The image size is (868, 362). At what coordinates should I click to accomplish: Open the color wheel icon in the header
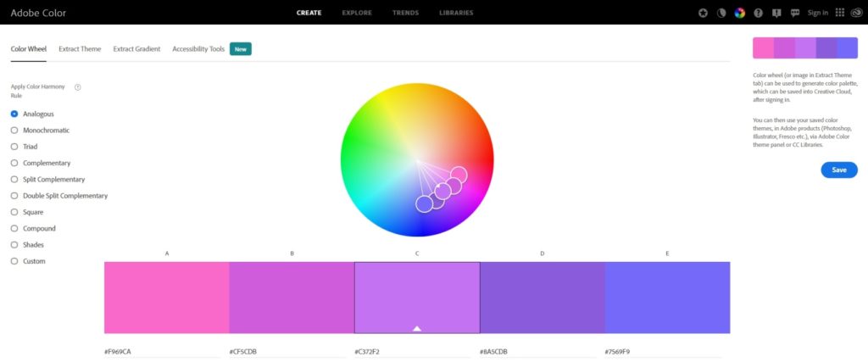[739, 13]
